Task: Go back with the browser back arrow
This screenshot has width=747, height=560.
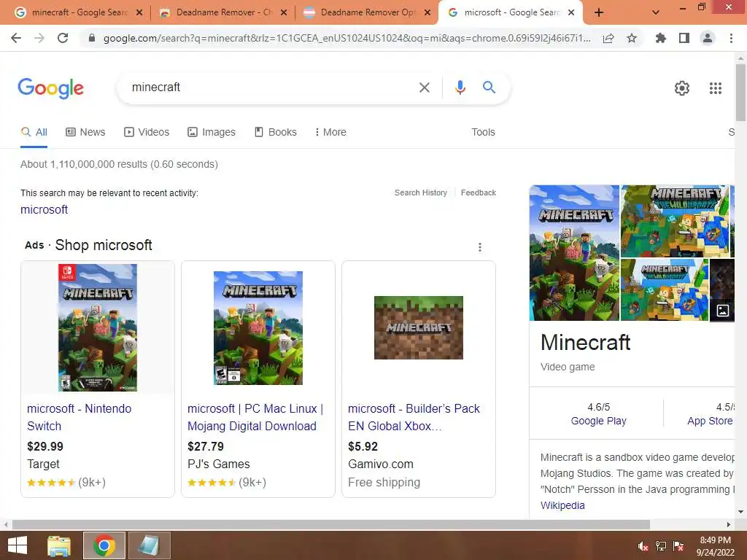Action: point(16,38)
